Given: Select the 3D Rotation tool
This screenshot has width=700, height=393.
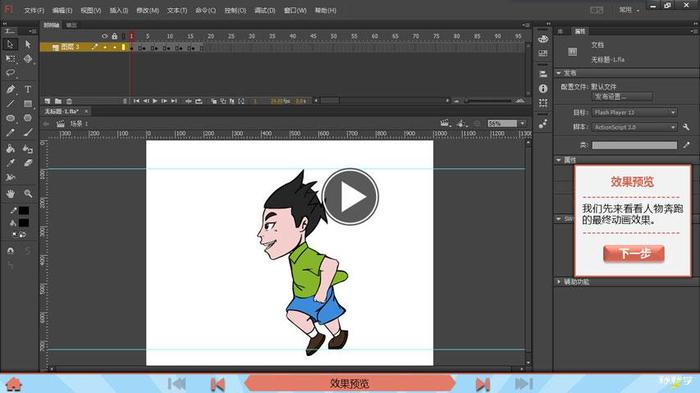Looking at the screenshot, I should point(28,59).
